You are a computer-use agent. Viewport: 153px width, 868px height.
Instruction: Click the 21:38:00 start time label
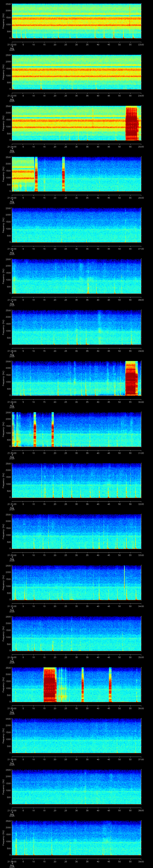(12, 861)
